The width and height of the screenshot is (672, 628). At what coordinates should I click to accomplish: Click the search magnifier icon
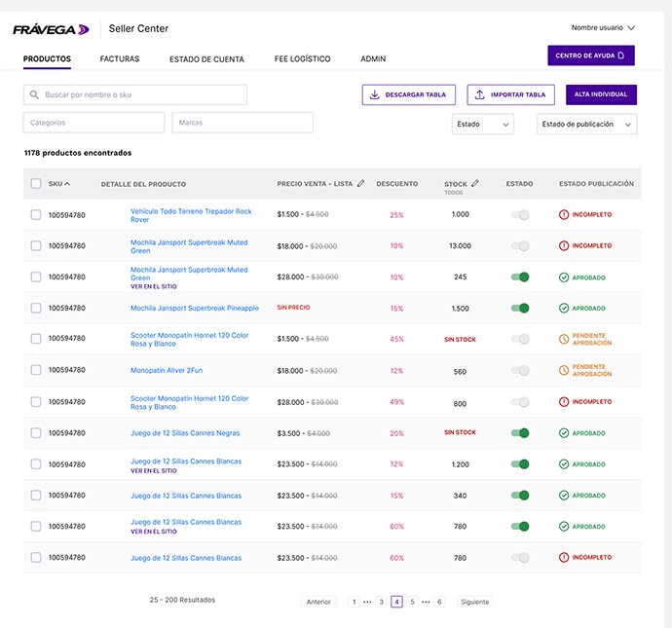click(34, 94)
